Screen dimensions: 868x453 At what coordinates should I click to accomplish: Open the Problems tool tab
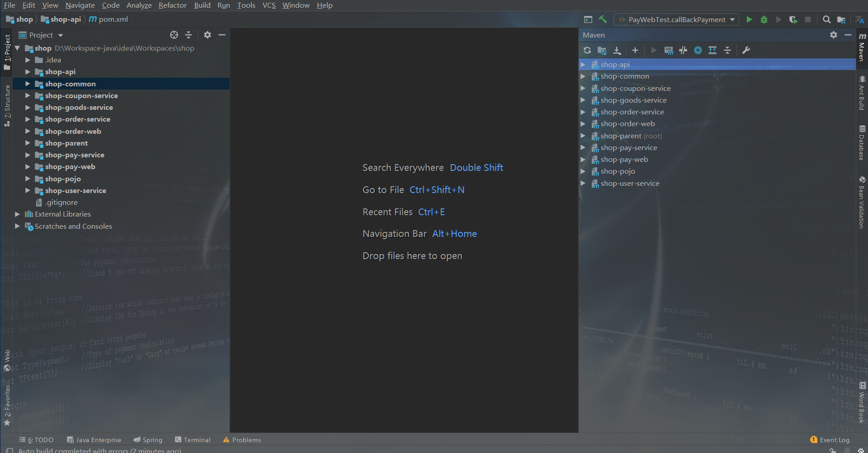(x=242, y=440)
